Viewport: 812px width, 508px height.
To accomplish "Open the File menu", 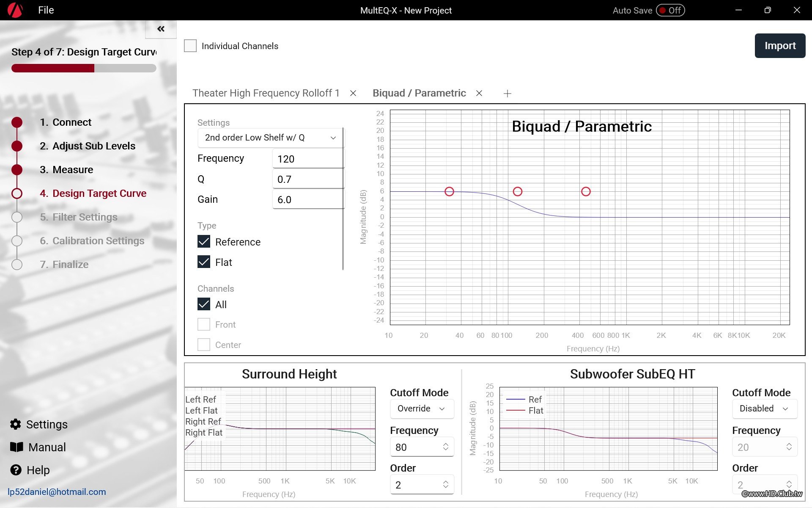I will click(x=46, y=10).
